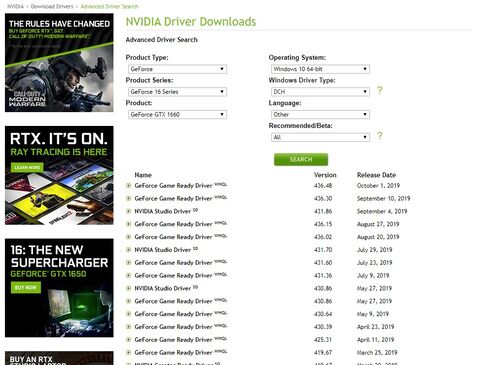Expand the Game Ready Driver 430.64 row

point(128,314)
